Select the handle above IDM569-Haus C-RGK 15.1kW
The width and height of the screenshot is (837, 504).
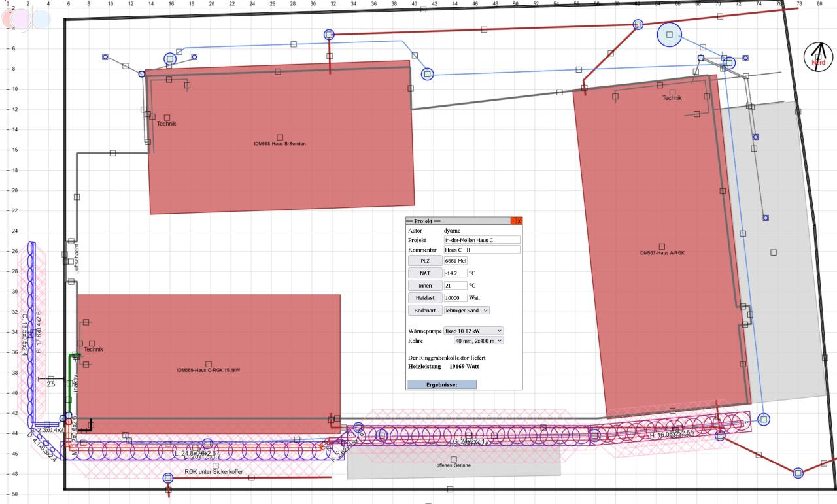point(209,364)
